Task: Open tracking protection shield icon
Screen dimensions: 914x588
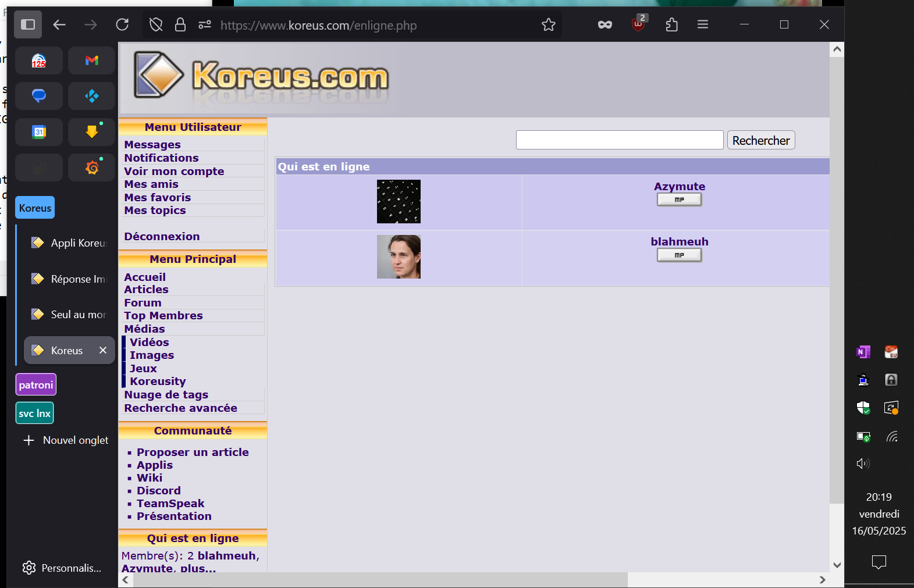Action: click(156, 24)
